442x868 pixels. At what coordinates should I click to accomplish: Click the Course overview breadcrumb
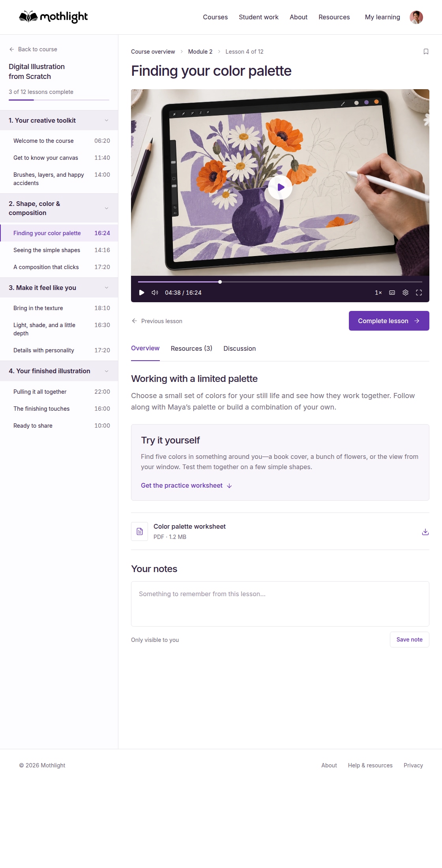click(x=153, y=52)
